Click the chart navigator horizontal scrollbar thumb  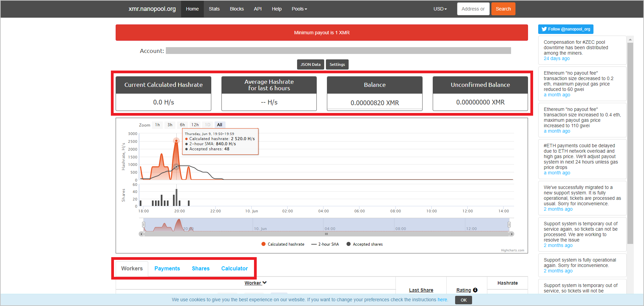pos(326,234)
